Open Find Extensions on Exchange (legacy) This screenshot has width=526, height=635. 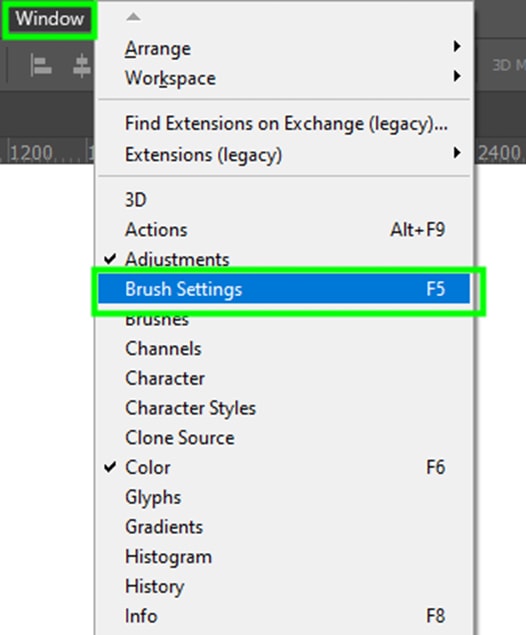(284, 124)
